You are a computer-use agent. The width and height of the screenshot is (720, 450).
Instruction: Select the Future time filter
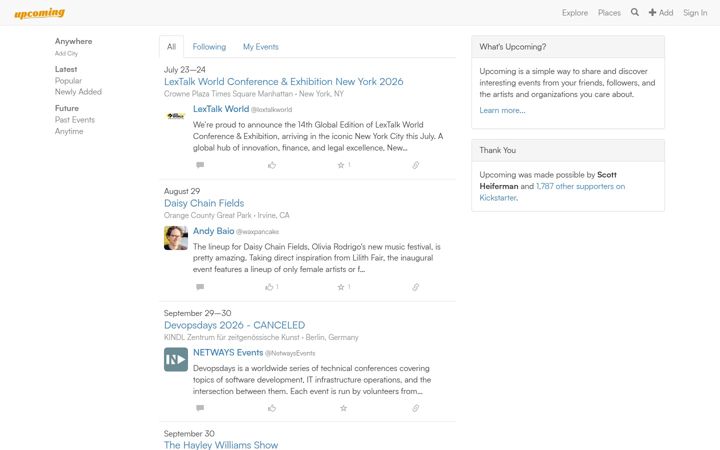[x=67, y=108]
